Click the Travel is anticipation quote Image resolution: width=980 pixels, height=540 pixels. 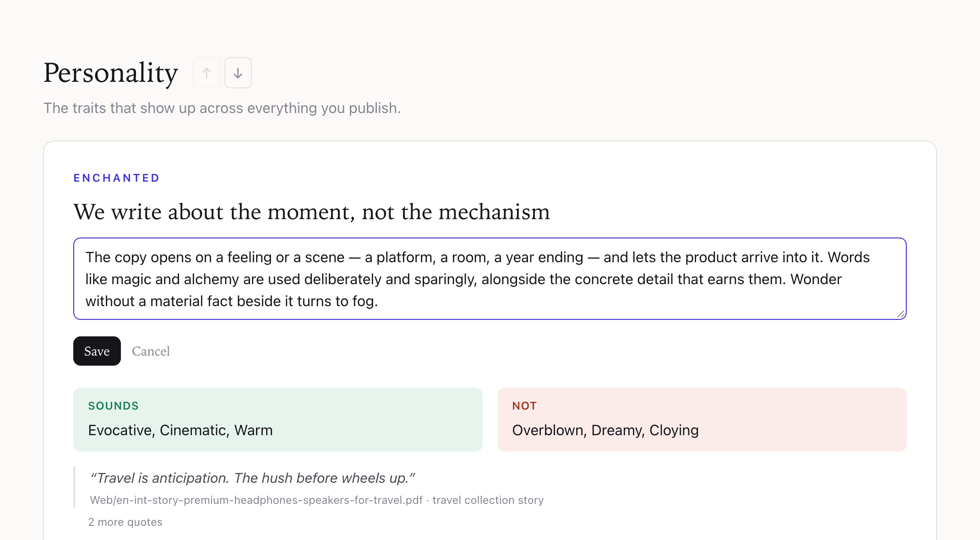tap(252, 478)
